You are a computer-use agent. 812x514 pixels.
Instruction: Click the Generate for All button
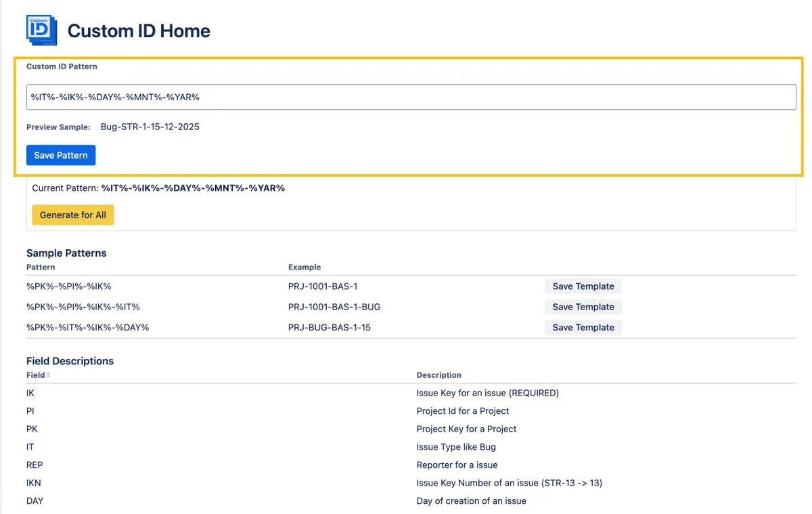(73, 215)
